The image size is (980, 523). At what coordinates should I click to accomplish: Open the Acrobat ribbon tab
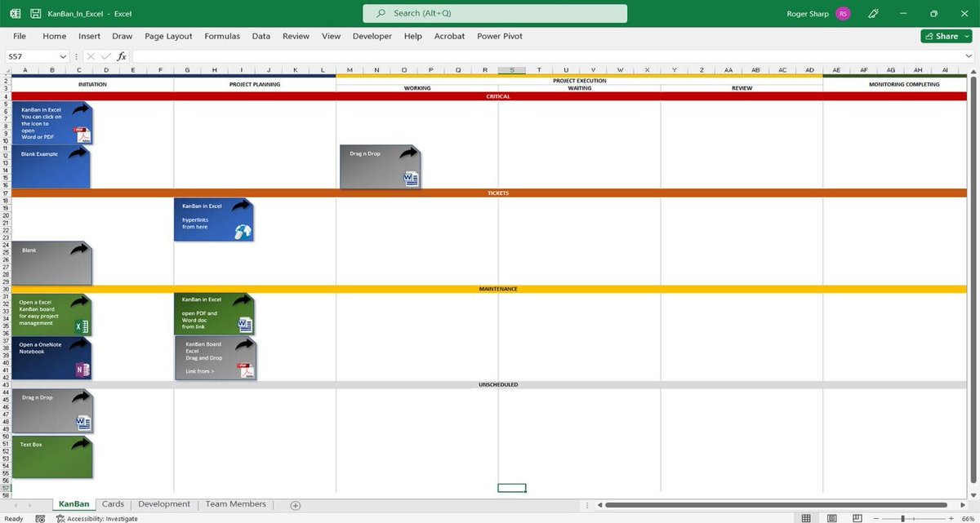click(x=449, y=36)
